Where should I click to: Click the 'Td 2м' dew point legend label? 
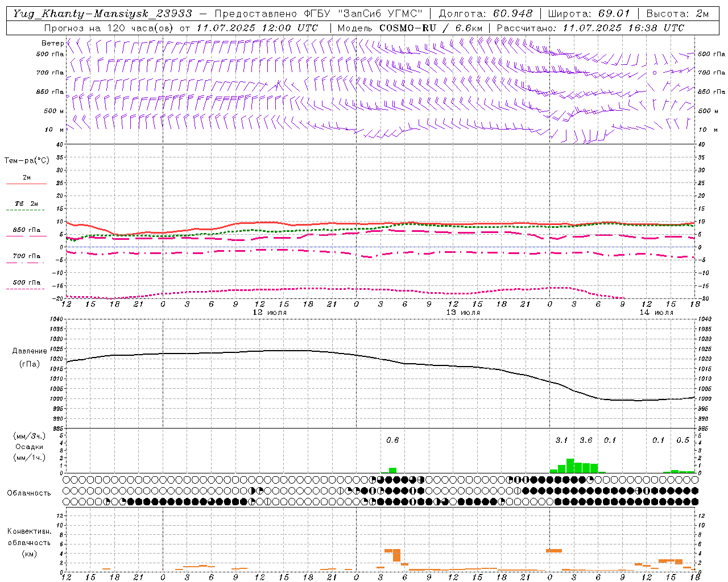tap(27, 203)
